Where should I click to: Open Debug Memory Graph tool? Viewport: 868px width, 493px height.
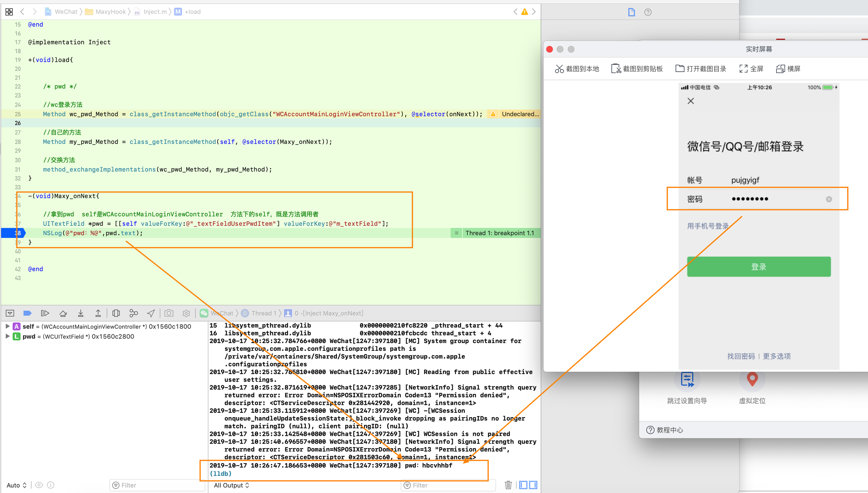click(x=134, y=313)
